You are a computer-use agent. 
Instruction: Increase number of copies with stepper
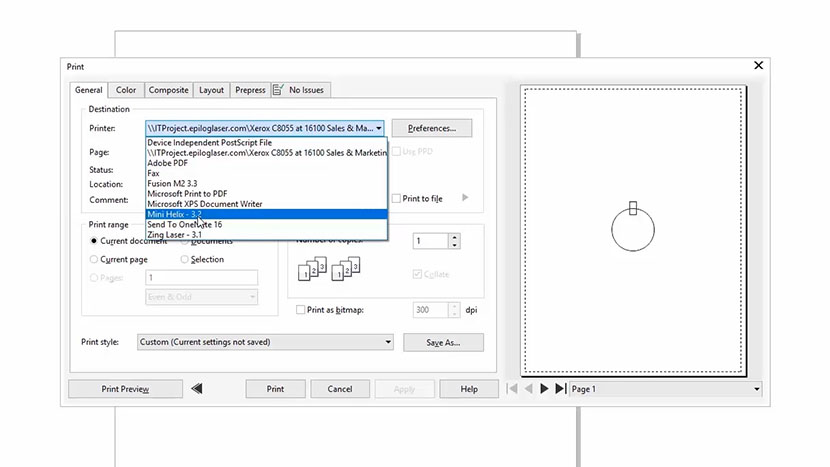click(454, 237)
